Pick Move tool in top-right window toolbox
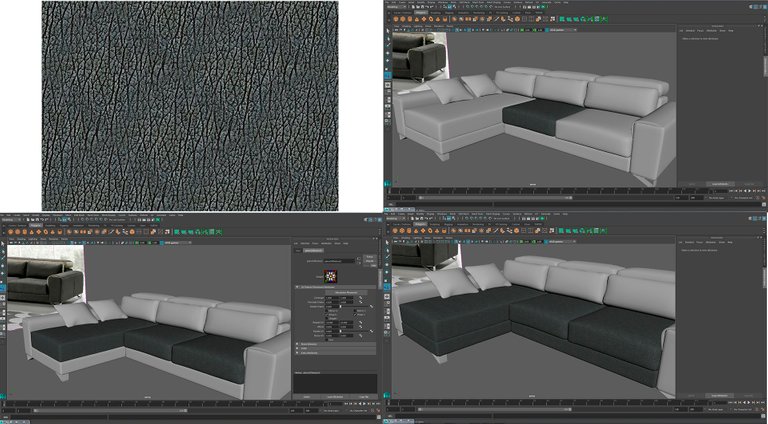 (x=388, y=52)
